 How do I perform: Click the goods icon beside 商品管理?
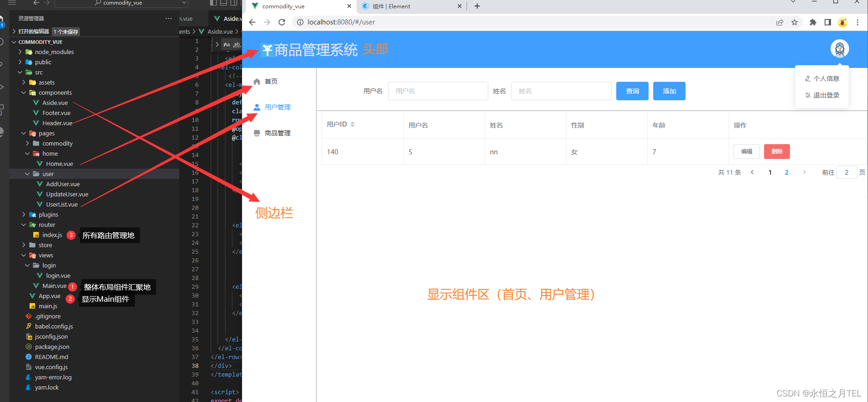[257, 133]
